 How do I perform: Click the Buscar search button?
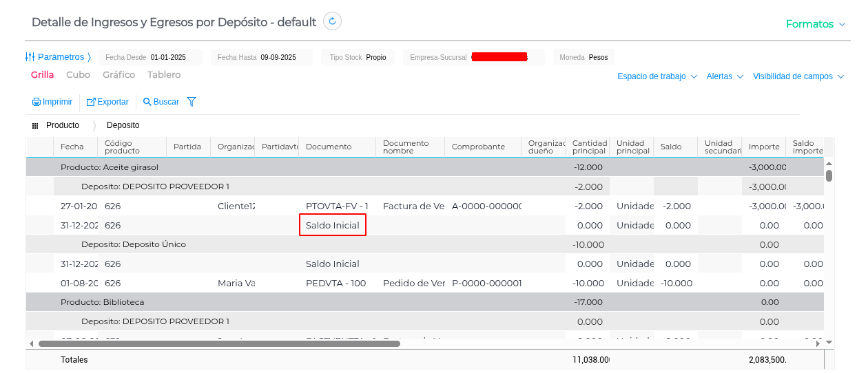(161, 102)
